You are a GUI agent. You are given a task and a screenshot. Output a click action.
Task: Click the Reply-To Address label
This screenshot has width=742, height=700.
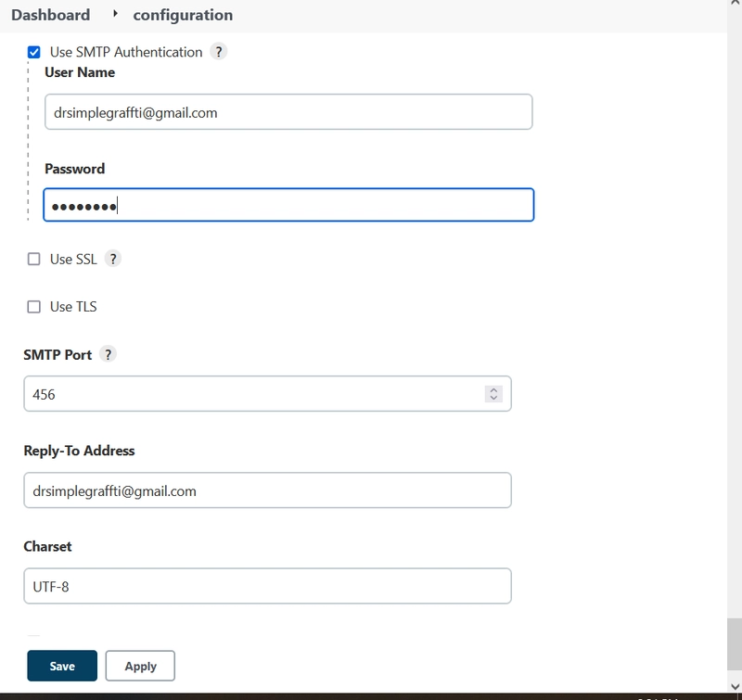coord(79,451)
